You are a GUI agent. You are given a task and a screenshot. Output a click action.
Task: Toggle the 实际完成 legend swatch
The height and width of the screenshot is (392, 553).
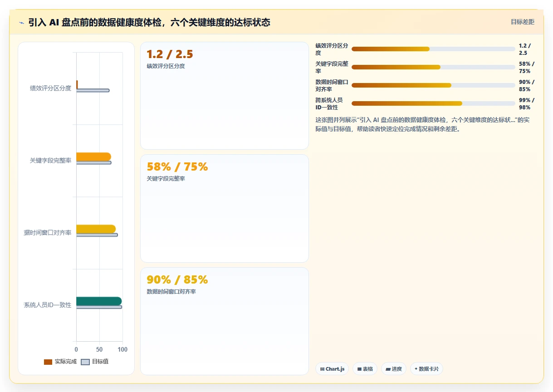[x=48, y=362]
